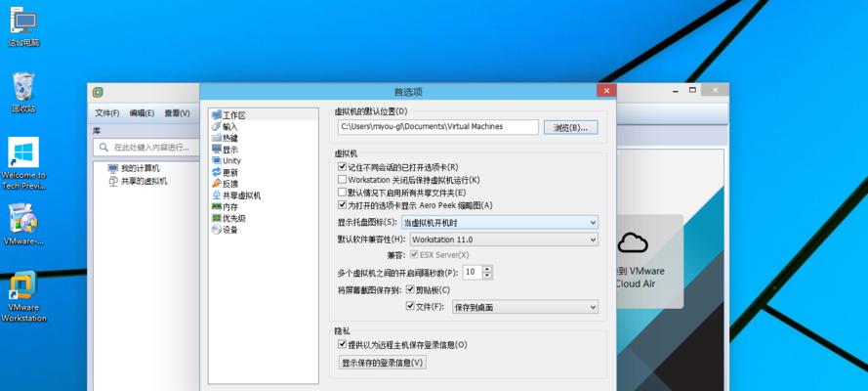Viewport: 868px width, 391px height.
Task: Click the cloud icon in VMware window
Action: [x=633, y=242]
